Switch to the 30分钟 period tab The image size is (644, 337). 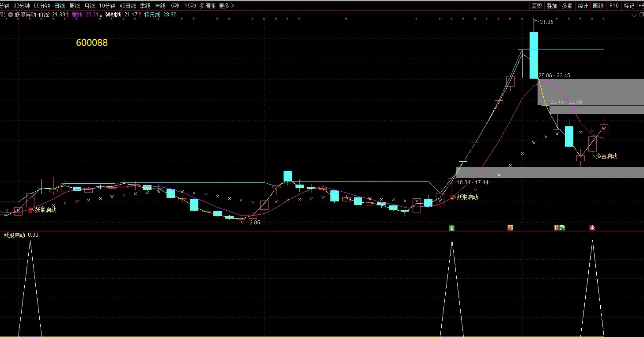[x=22, y=6]
